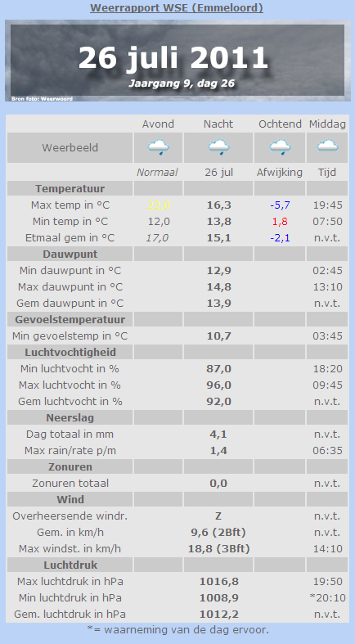Select the Temperatuur section header
This screenshot has height=644, width=355.
(x=70, y=188)
